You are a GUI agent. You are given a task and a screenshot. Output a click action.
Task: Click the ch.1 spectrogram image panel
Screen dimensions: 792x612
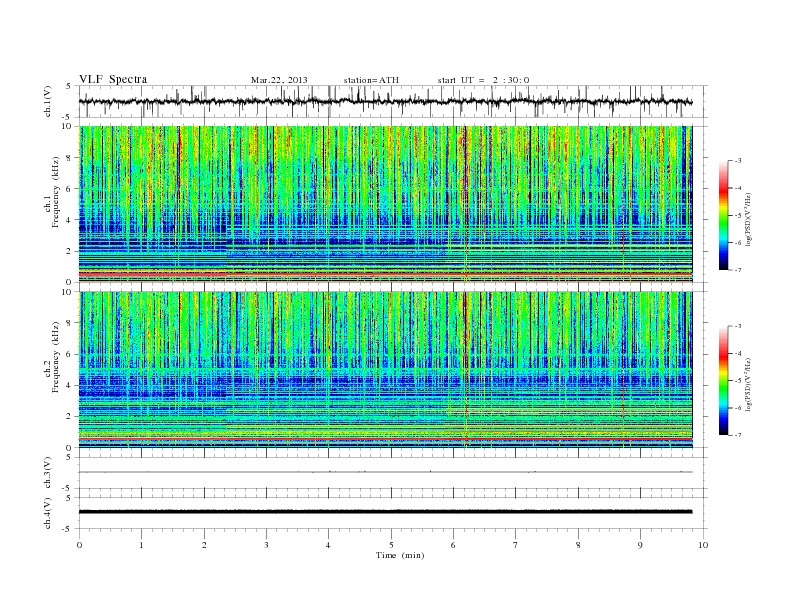click(385, 204)
